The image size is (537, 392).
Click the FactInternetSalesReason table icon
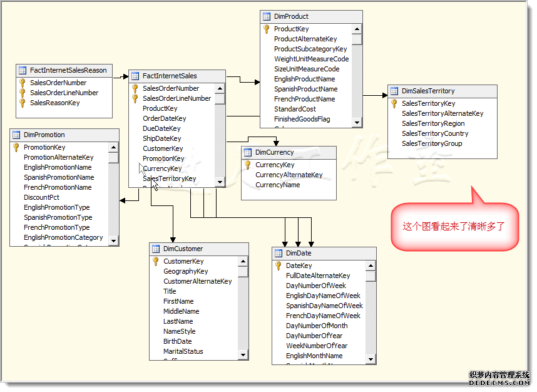click(x=23, y=70)
